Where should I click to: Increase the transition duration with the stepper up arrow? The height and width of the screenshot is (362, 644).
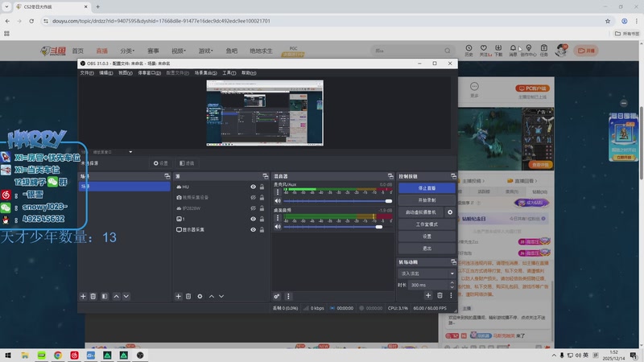[452, 282]
